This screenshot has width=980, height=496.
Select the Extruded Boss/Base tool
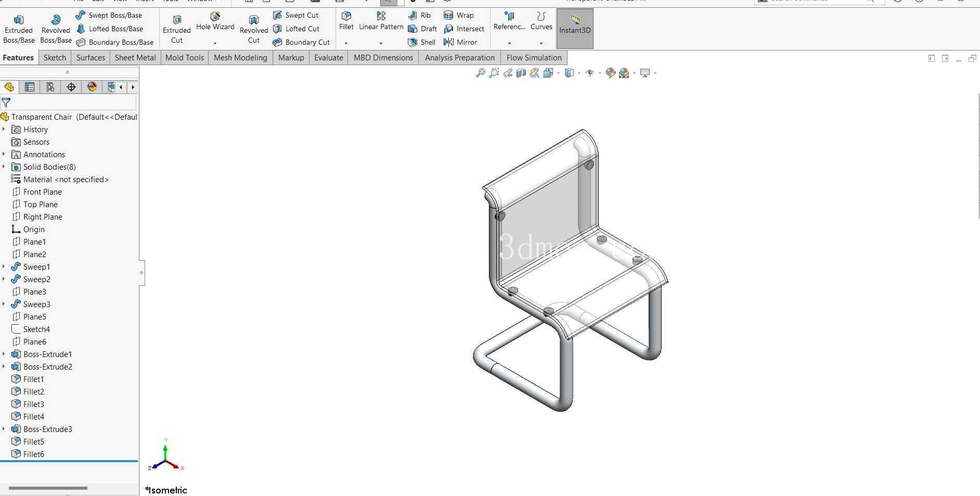coord(19,29)
